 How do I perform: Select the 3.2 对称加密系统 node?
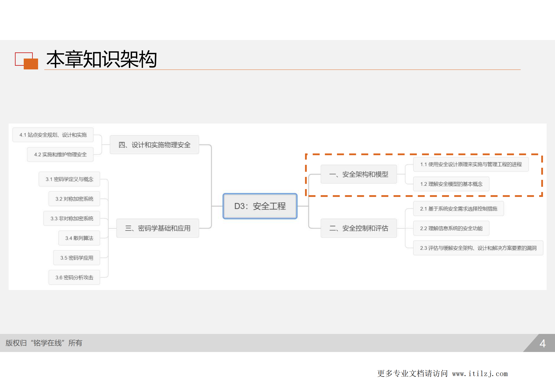click(74, 199)
